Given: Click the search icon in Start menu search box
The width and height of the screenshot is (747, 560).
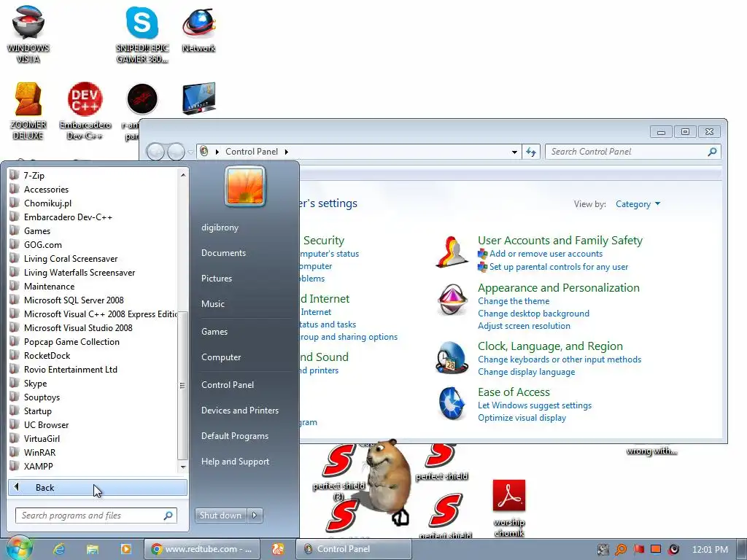Looking at the screenshot, I should coord(168,516).
